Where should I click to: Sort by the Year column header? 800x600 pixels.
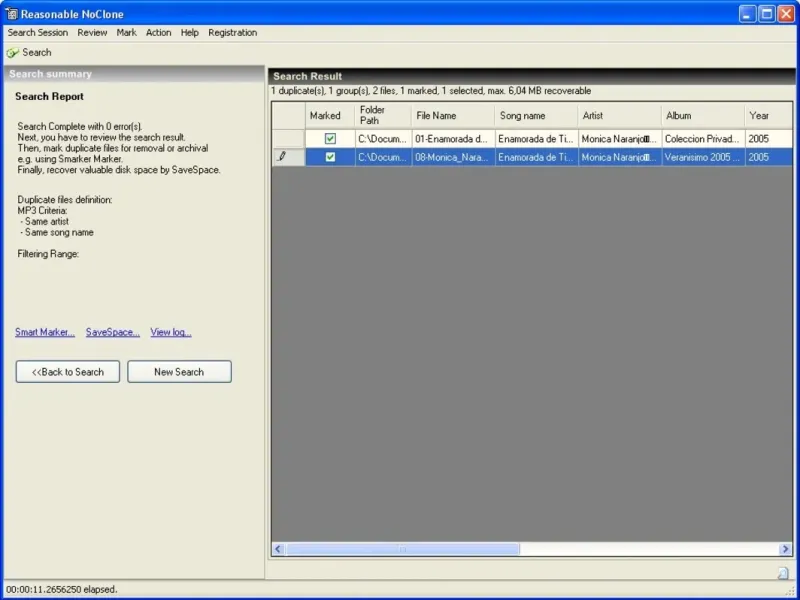pyautogui.click(x=768, y=115)
